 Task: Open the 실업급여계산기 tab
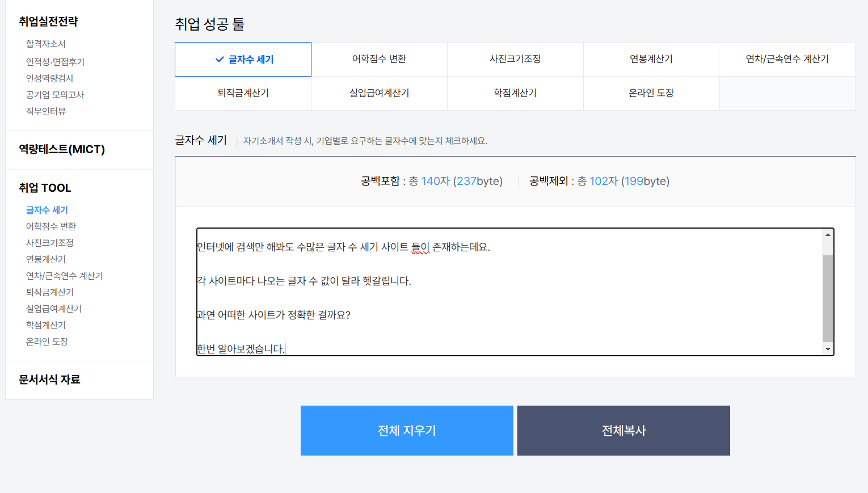click(379, 93)
